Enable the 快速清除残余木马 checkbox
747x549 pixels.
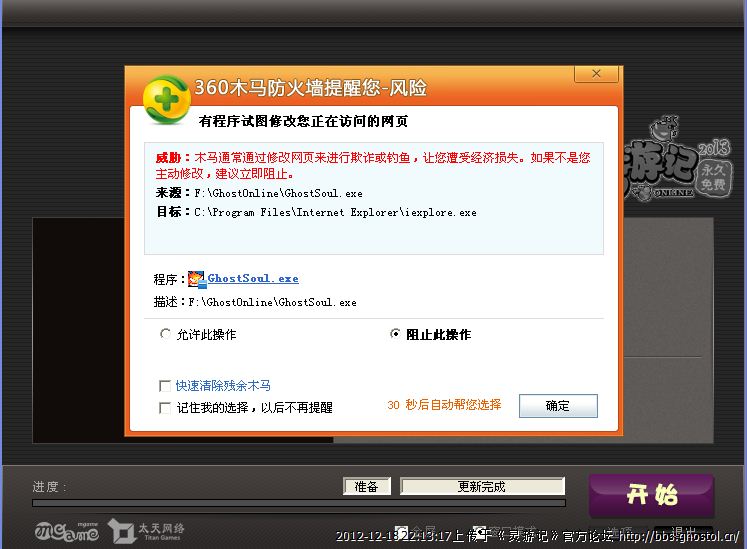click(166, 386)
